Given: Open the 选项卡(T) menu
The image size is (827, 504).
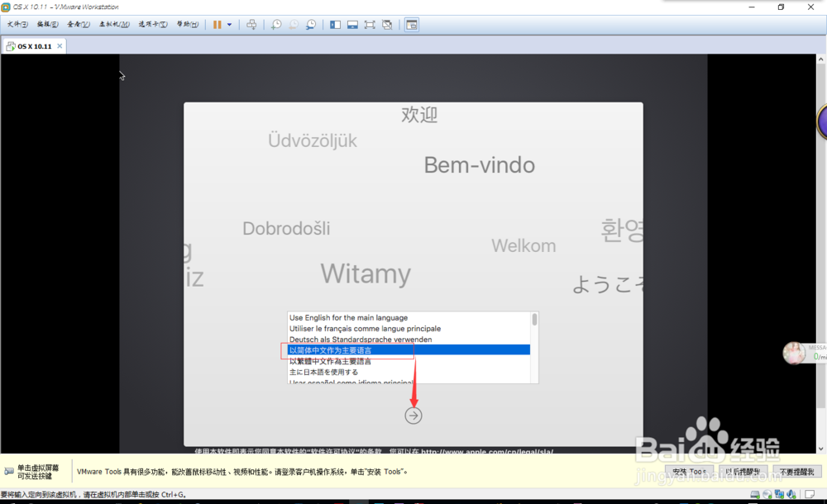Looking at the screenshot, I should [152, 24].
